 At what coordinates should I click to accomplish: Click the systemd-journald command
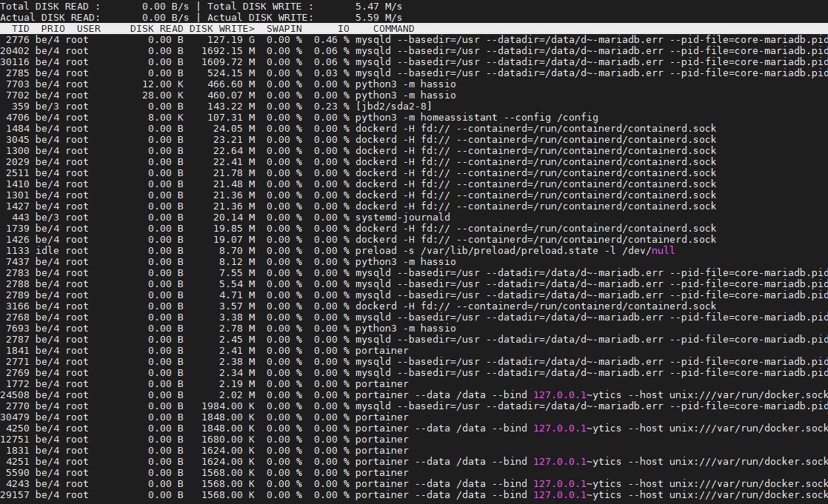coord(402,217)
